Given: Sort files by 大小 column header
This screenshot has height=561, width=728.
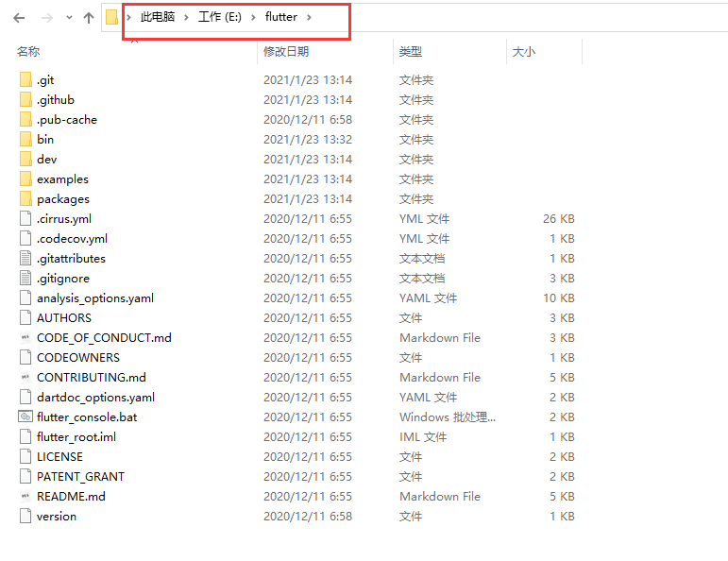Looking at the screenshot, I should coord(524,52).
